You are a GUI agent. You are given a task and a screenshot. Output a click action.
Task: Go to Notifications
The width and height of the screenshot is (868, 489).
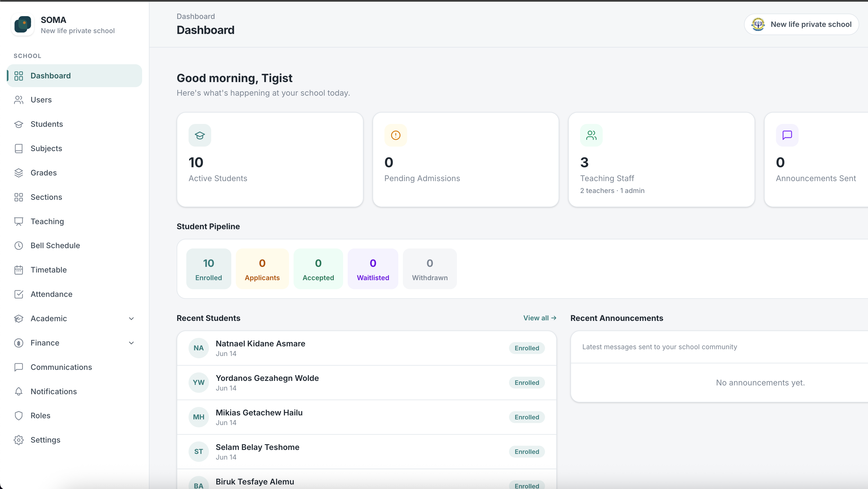(x=74, y=391)
